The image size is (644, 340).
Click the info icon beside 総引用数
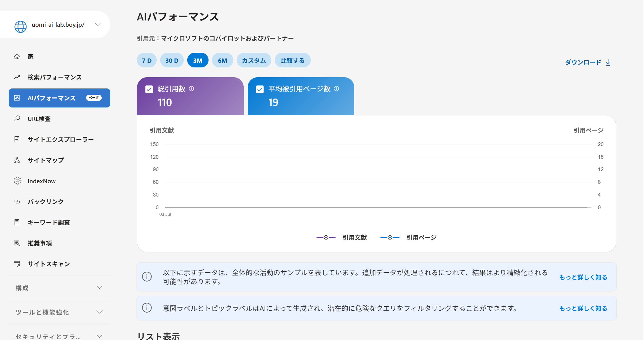(191, 89)
